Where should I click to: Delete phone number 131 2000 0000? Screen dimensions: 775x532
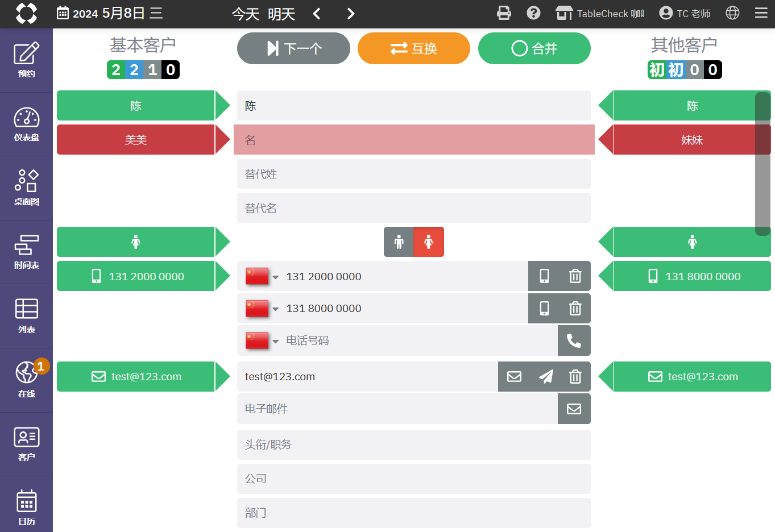click(575, 276)
